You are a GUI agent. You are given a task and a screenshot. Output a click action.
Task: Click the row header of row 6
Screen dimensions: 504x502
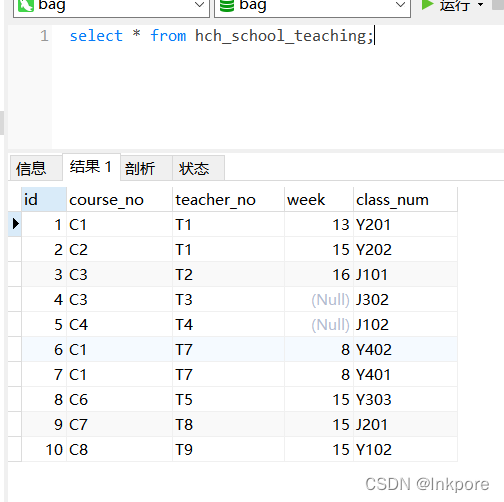(15, 349)
